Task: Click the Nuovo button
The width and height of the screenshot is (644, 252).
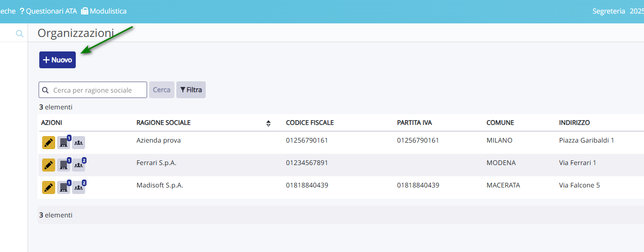Action: [x=58, y=60]
